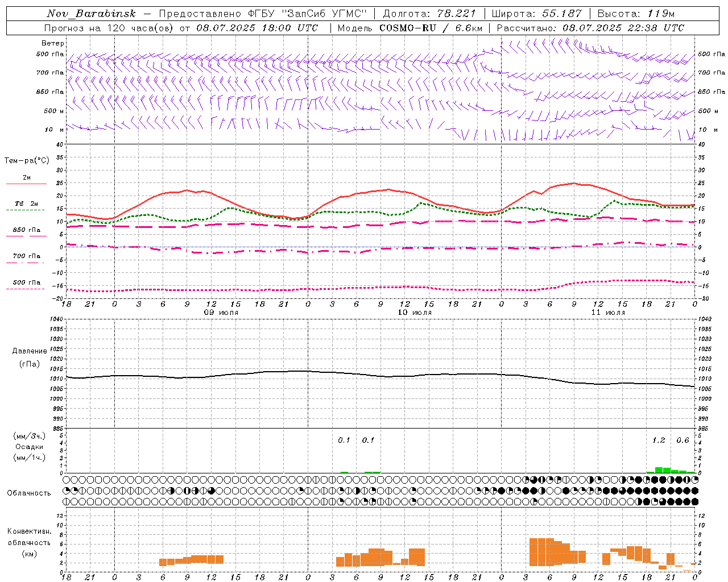Click the station name "Nov_Barabinsk"
This screenshot has width=728, height=582.
(x=91, y=14)
